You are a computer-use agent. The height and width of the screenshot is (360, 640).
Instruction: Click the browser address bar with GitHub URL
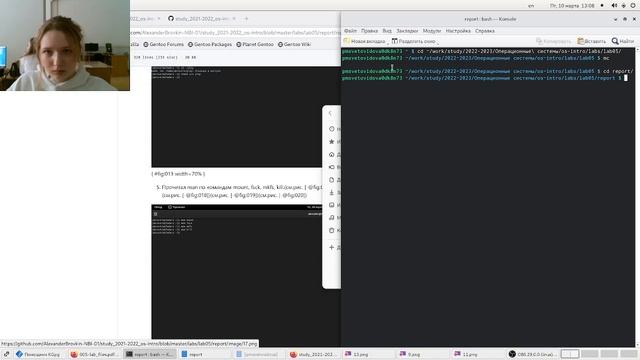tap(236, 32)
